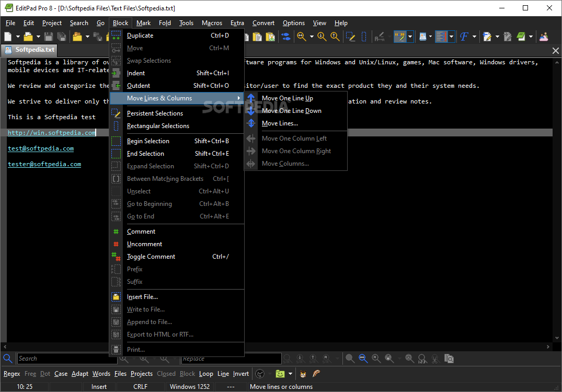Click the Persistent Selections toolbar icon

coord(351,37)
